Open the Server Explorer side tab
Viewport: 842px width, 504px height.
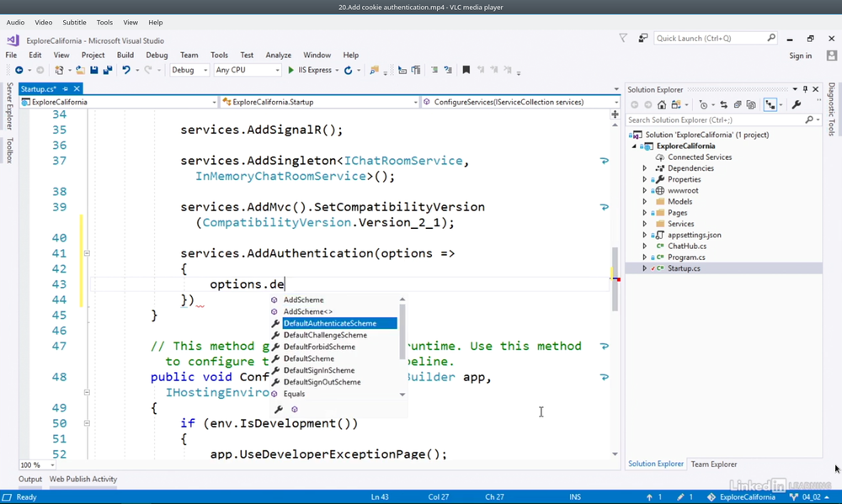[x=9, y=106]
